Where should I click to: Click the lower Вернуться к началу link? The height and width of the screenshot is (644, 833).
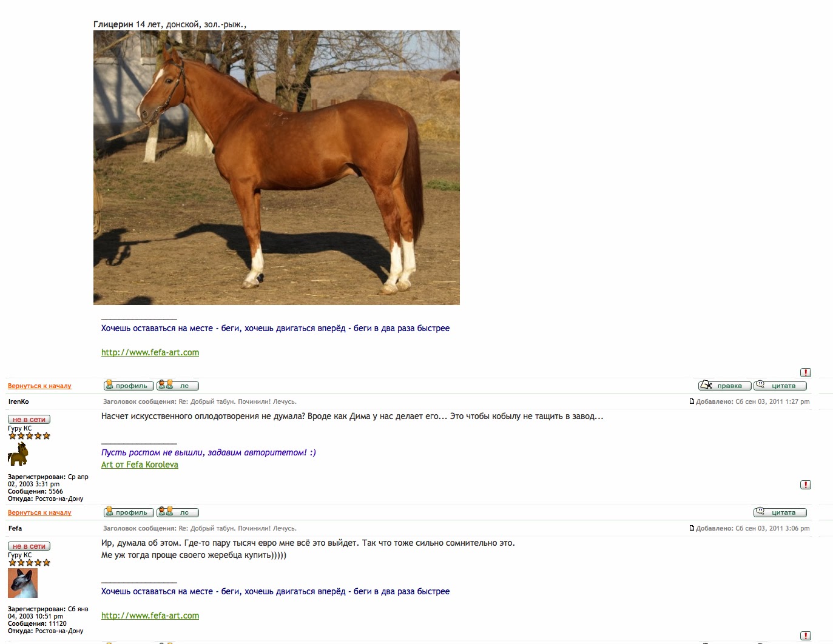click(39, 512)
